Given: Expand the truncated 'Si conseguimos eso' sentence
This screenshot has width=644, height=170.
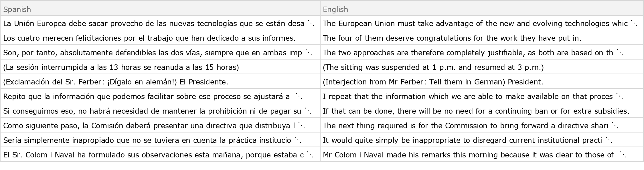Looking at the screenshot, I should tap(307, 111).
